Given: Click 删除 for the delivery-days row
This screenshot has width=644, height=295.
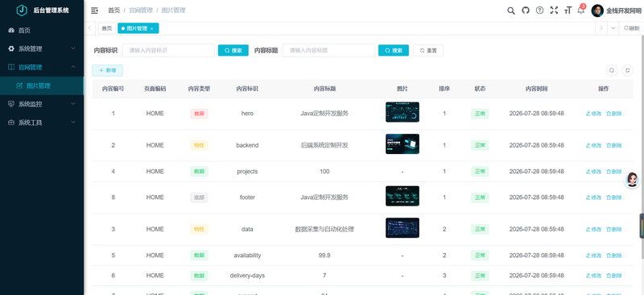Looking at the screenshot, I should click(x=614, y=276).
